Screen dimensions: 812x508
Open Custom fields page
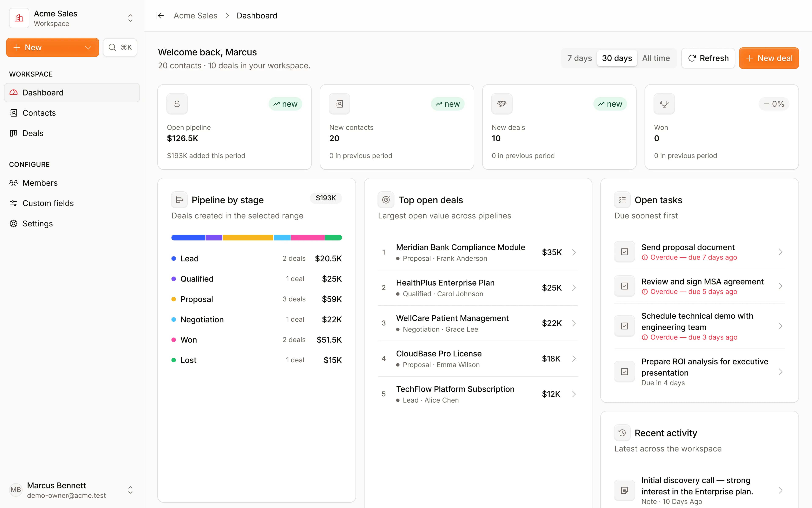pyautogui.click(x=72, y=203)
